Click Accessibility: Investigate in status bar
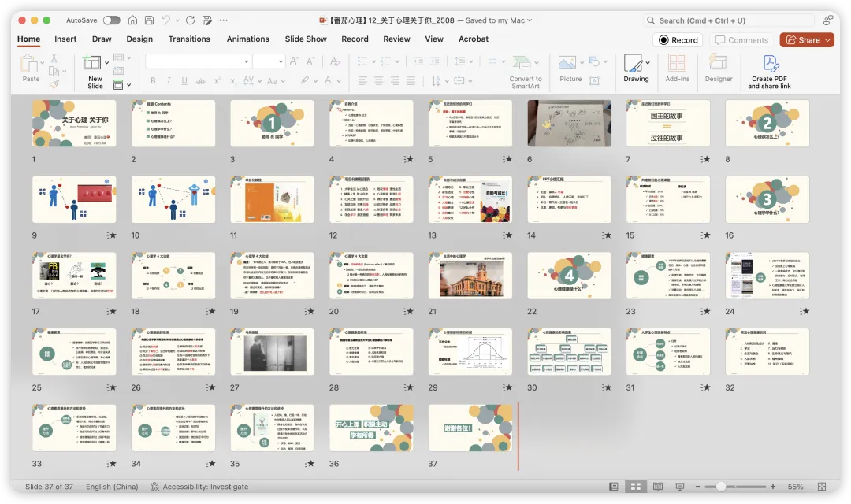851x504 pixels. tap(199, 487)
